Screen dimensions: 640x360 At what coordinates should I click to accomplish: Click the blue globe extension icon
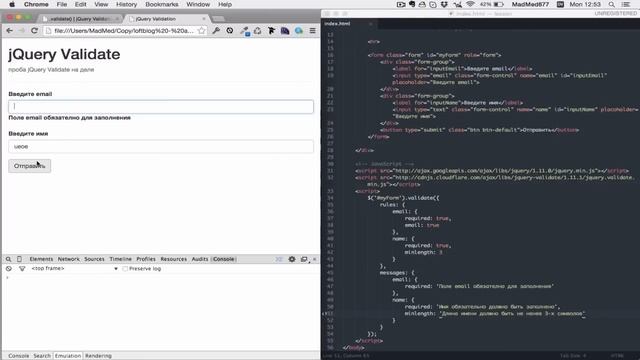299,31
